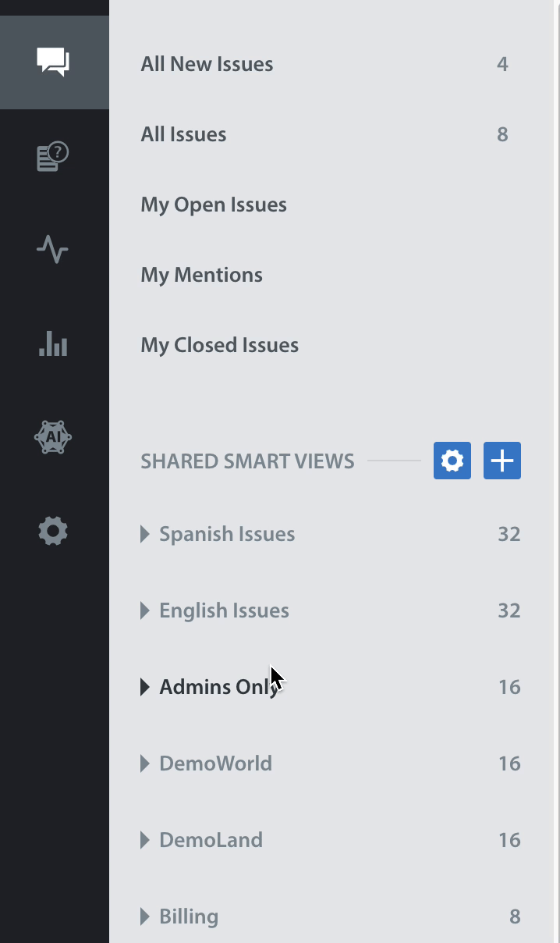Viewport: 560px width, 943px height.
Task: Expand the Billing triangle
Action: pos(144,916)
